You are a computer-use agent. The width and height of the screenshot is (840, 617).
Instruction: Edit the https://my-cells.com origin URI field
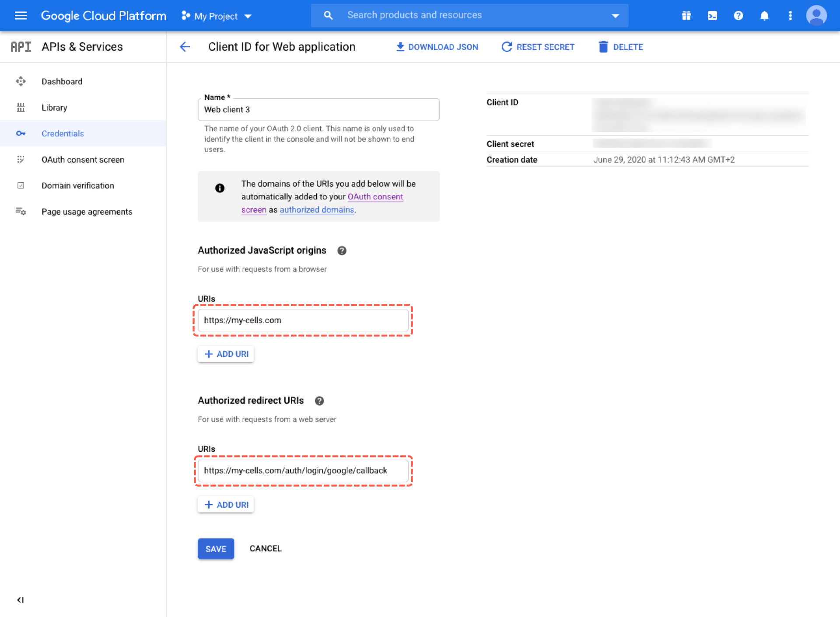click(x=303, y=320)
